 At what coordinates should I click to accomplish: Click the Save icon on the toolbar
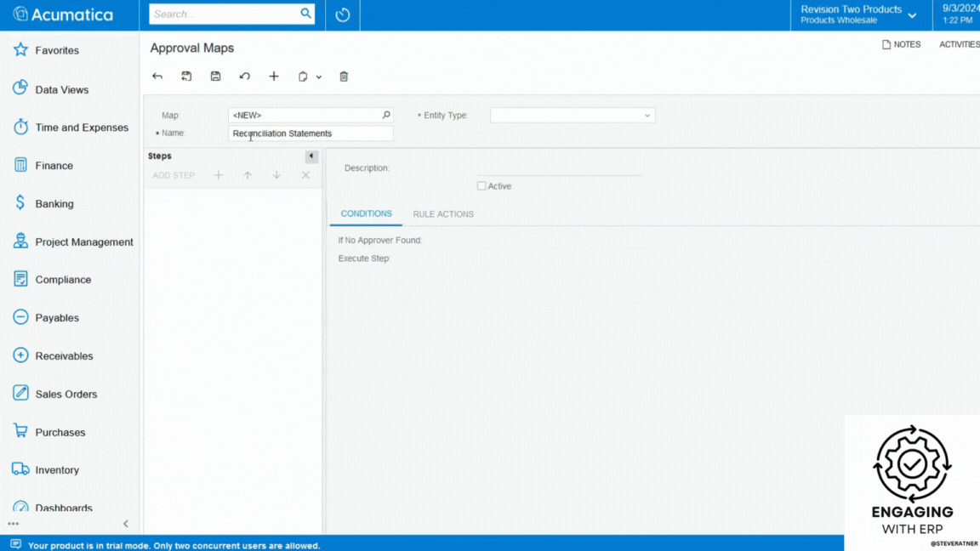[x=215, y=77]
